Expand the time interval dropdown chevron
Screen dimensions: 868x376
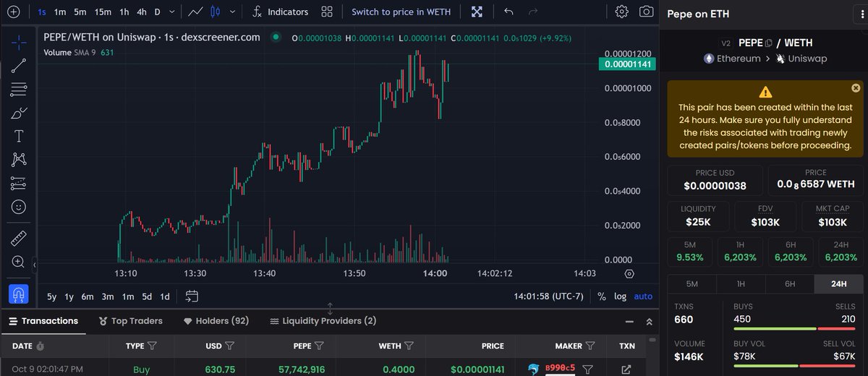[171, 12]
